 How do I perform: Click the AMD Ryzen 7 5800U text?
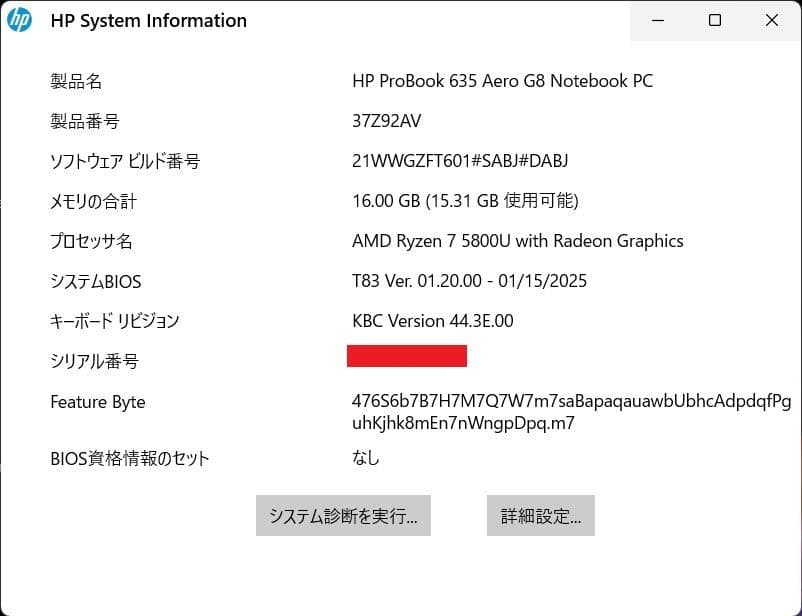pyautogui.click(x=517, y=241)
